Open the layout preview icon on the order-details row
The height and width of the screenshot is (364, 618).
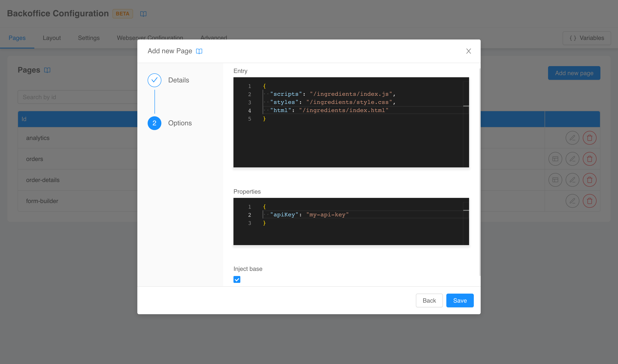(555, 180)
